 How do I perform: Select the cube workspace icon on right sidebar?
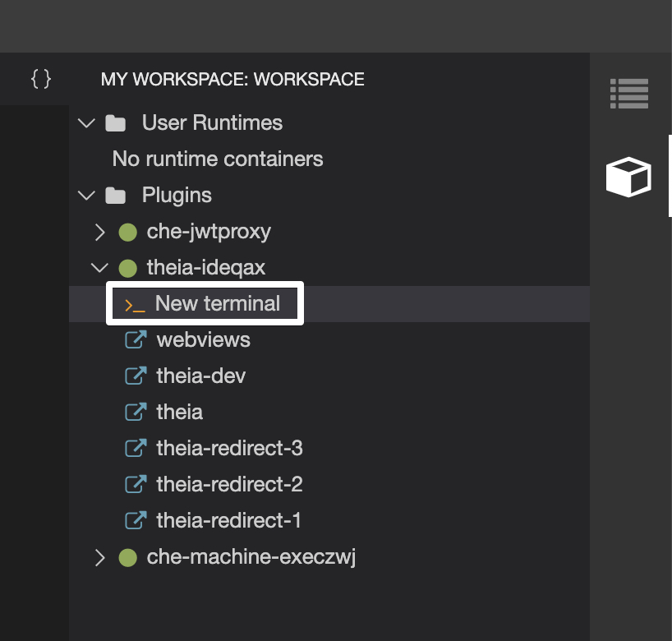click(628, 176)
